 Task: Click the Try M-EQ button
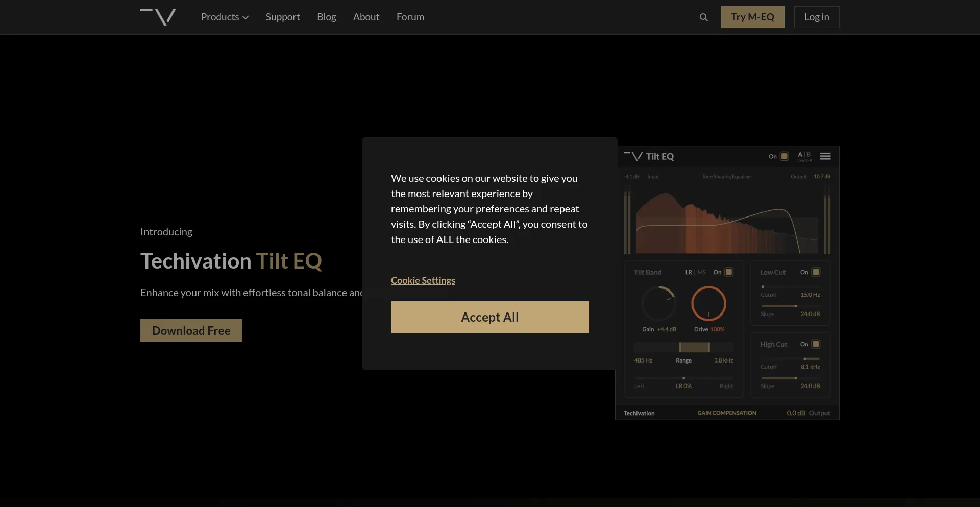(753, 17)
